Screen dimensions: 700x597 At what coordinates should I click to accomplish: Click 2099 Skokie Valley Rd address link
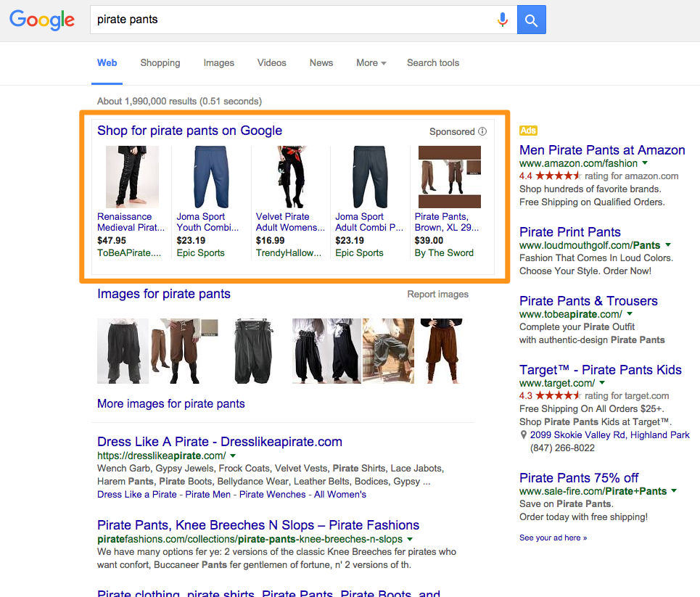[x=610, y=435]
